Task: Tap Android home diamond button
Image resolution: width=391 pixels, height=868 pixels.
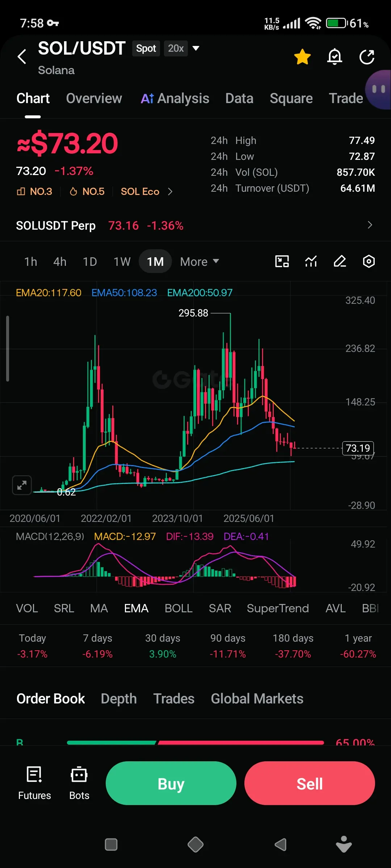Action: [195, 844]
